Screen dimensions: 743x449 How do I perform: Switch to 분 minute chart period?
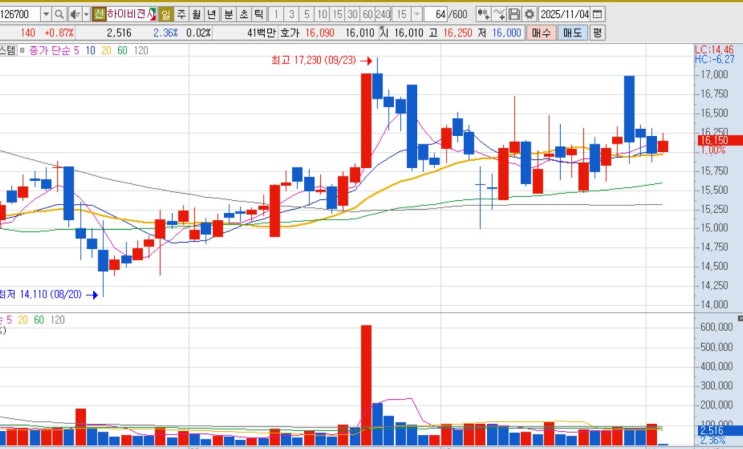tap(228, 15)
